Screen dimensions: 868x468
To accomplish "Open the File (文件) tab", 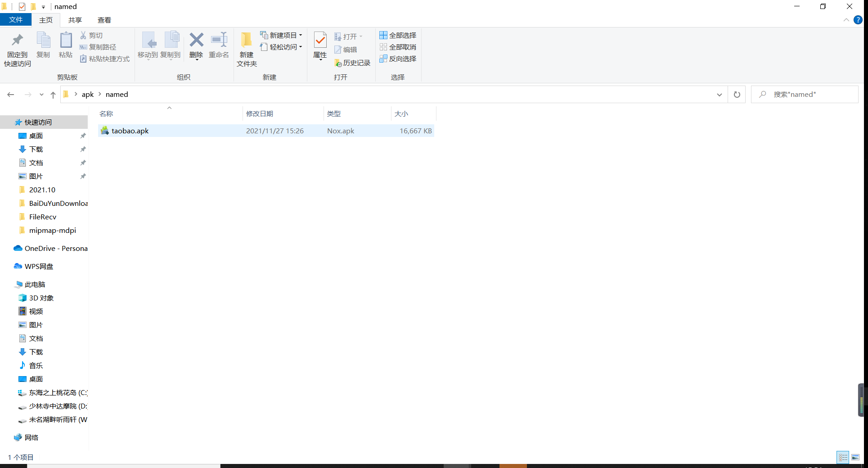I will 16,20.
